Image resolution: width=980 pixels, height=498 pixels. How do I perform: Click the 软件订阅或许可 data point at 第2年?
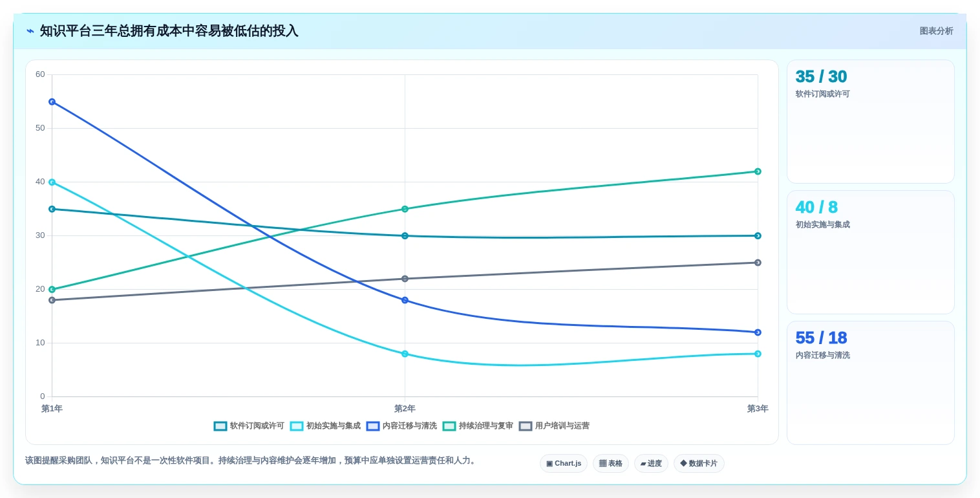pyautogui.click(x=405, y=236)
